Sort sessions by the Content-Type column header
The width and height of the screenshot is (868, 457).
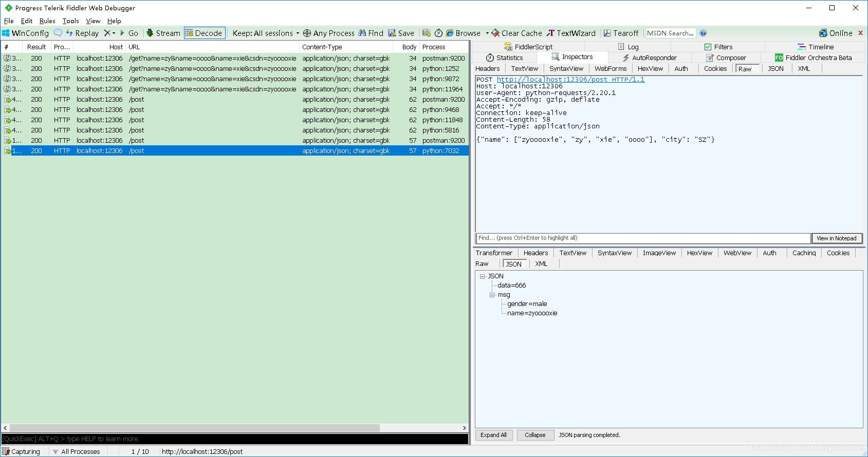(346, 47)
